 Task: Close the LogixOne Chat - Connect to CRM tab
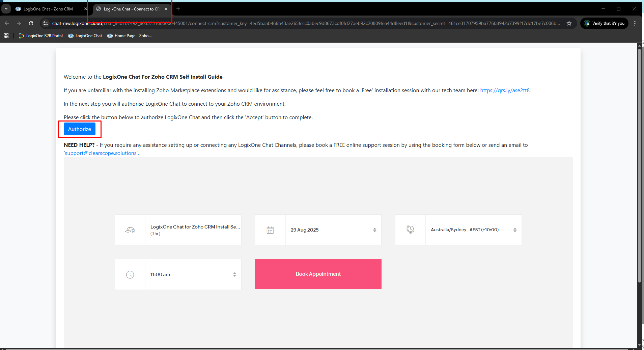(166, 9)
